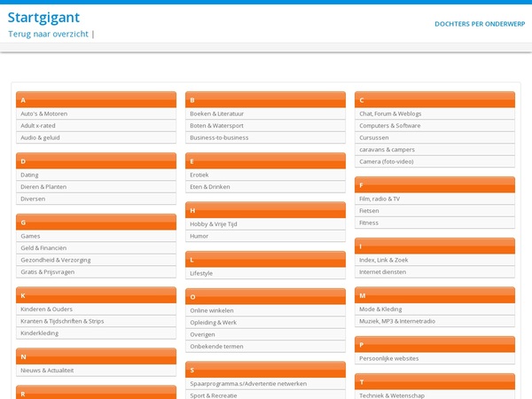Open the Auto's & Motoren category
This screenshot has width=532, height=399.
point(96,113)
